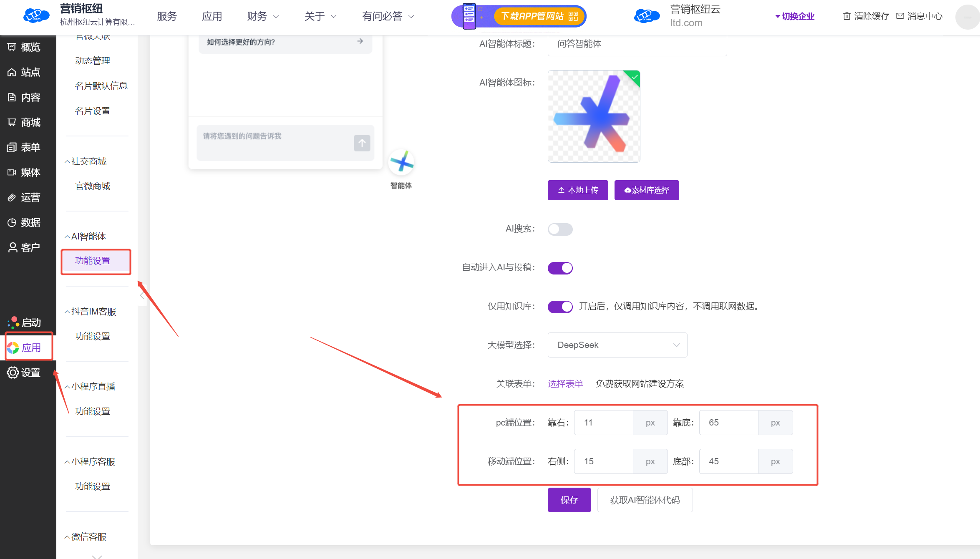Click the pc端位置 靠右 input field

click(x=603, y=423)
